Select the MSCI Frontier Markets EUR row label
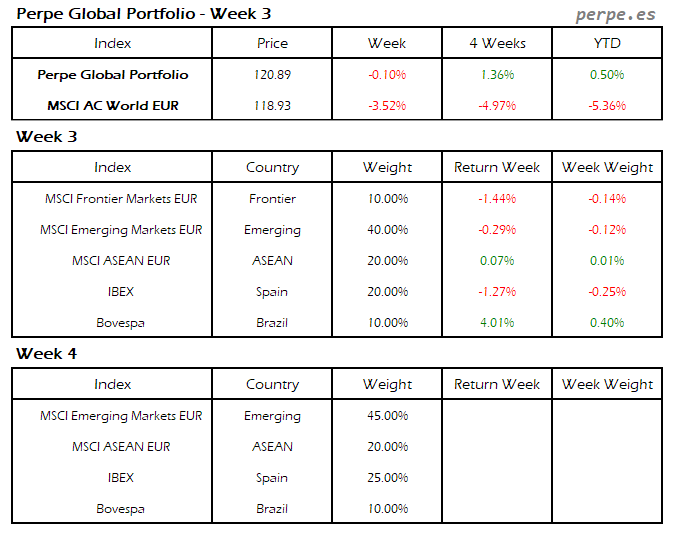 (121, 199)
